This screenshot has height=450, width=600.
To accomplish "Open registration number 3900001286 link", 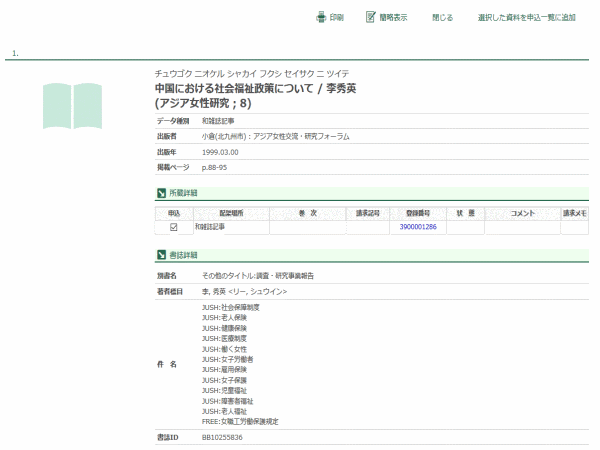I will [x=418, y=227].
